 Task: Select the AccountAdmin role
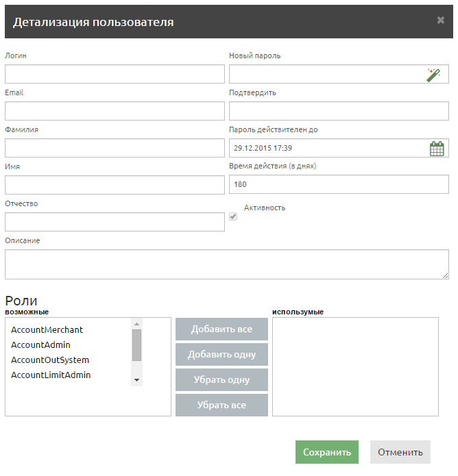coord(40,345)
